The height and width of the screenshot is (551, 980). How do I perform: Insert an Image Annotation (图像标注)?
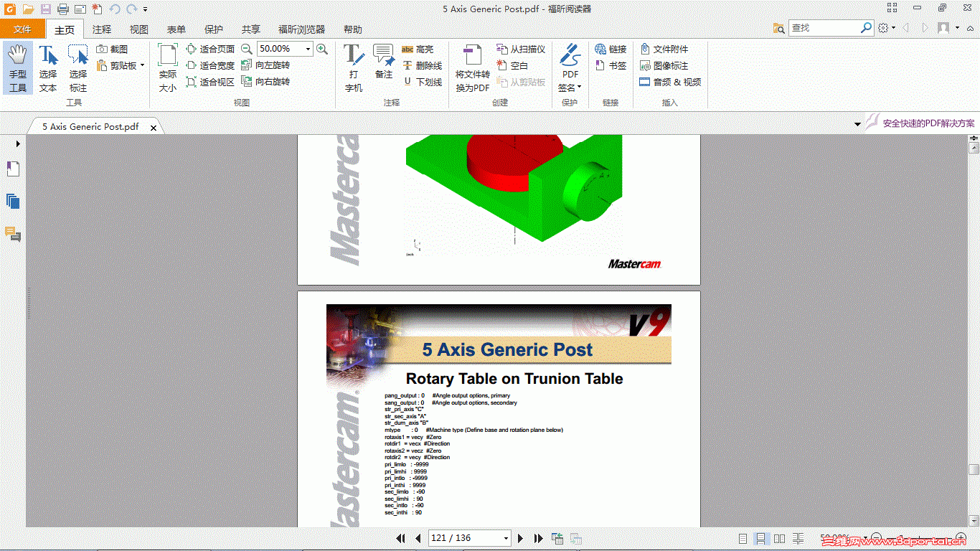[664, 65]
